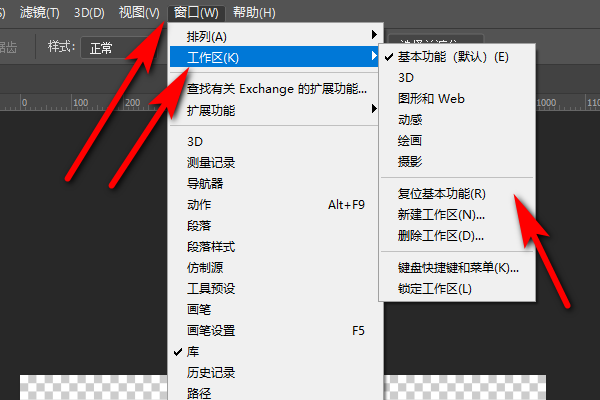Open the 视图(V) menu

pyautogui.click(x=139, y=13)
